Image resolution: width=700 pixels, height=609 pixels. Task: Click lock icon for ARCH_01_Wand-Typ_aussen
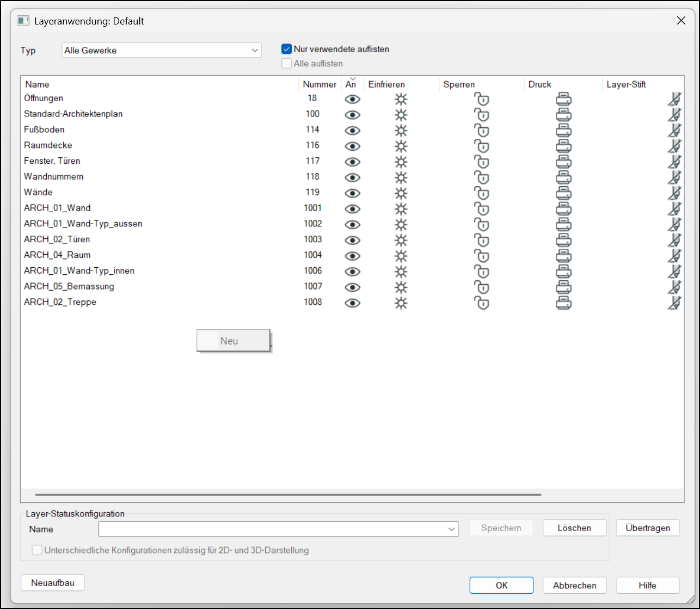tap(482, 225)
